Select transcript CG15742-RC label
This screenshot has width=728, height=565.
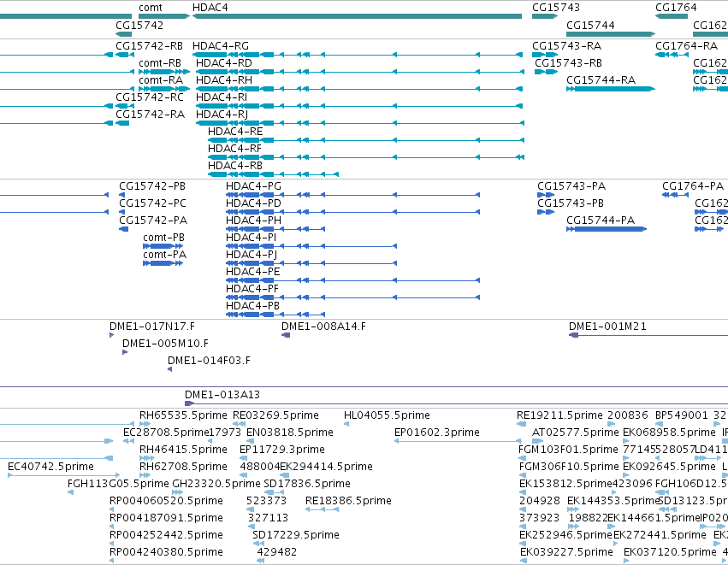pos(150,97)
